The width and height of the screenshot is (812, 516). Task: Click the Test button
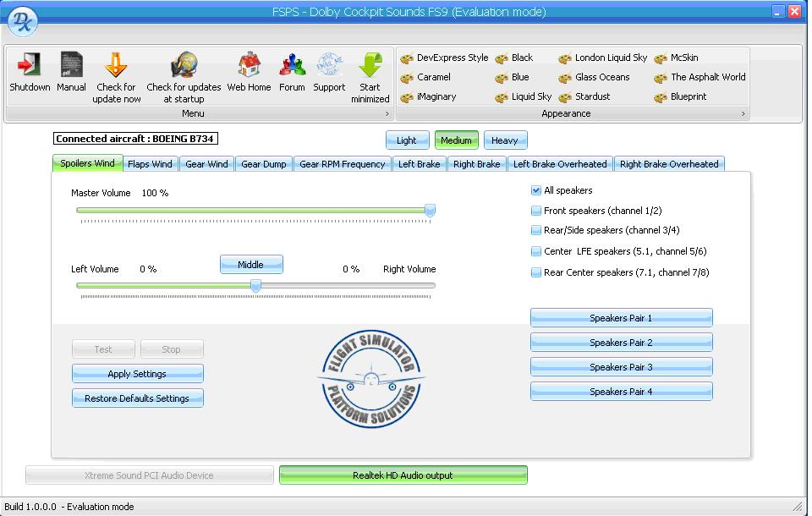103,349
